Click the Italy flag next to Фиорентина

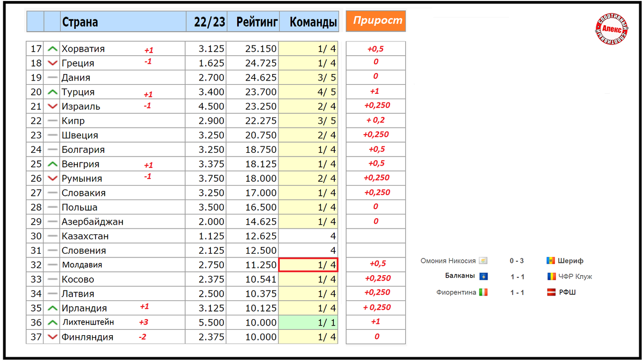483,292
